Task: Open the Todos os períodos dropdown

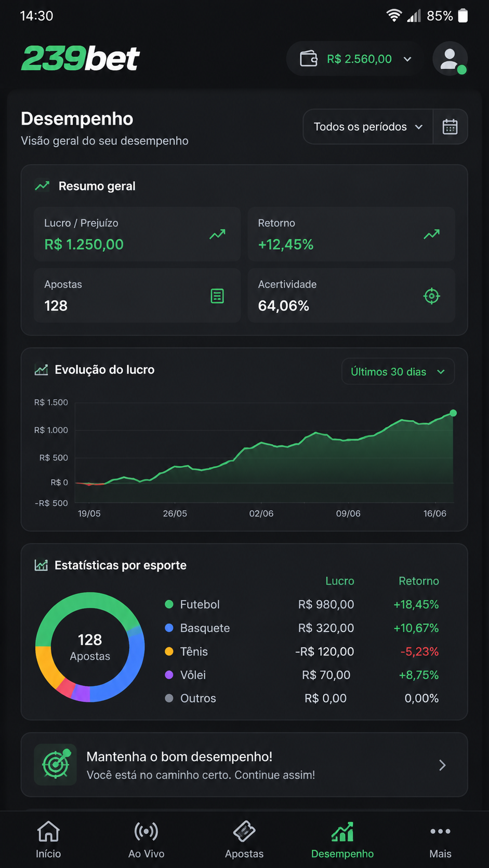Action: pos(368,127)
